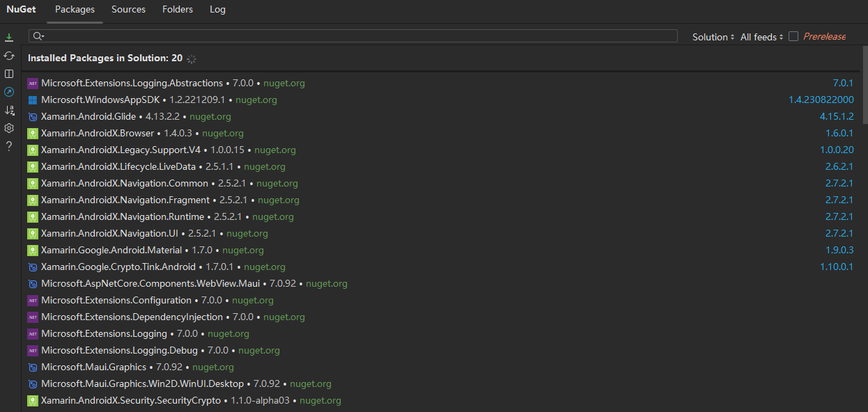Click nuget.org source on Xamarin.AndroidX.Security.SecurityCrypto row
Screen dimensions: 868x412
(320, 400)
